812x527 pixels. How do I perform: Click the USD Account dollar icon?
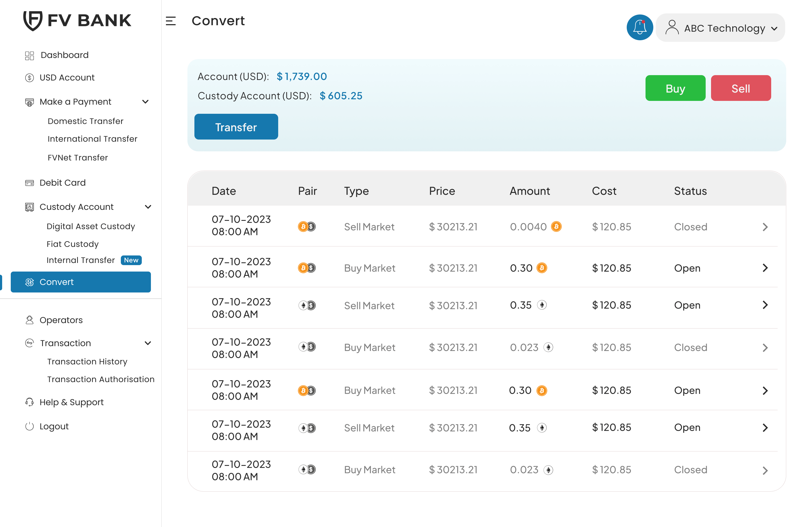[30, 78]
